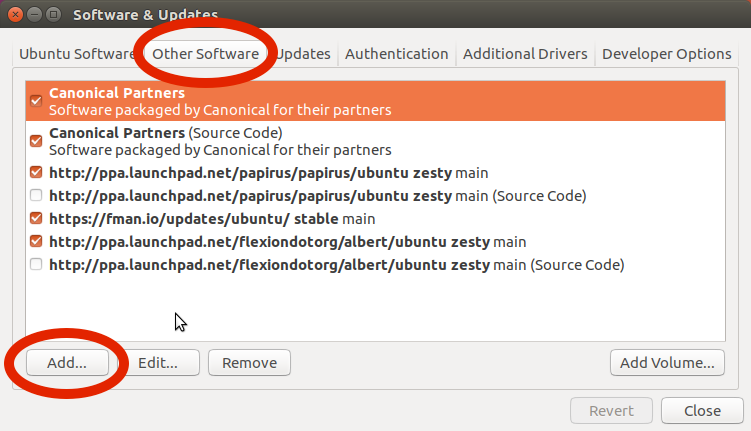The image size is (751, 431).
Task: Click the Add Volume... button
Action: [667, 363]
